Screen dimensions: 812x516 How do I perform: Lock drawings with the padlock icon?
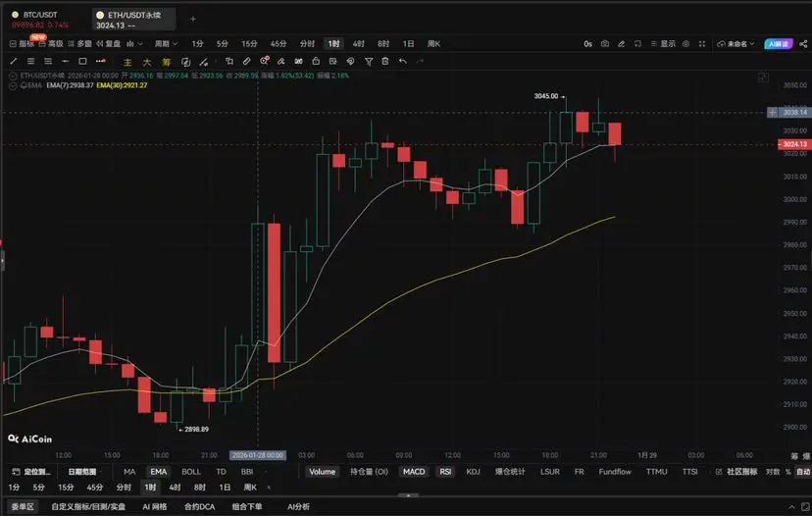(316, 61)
